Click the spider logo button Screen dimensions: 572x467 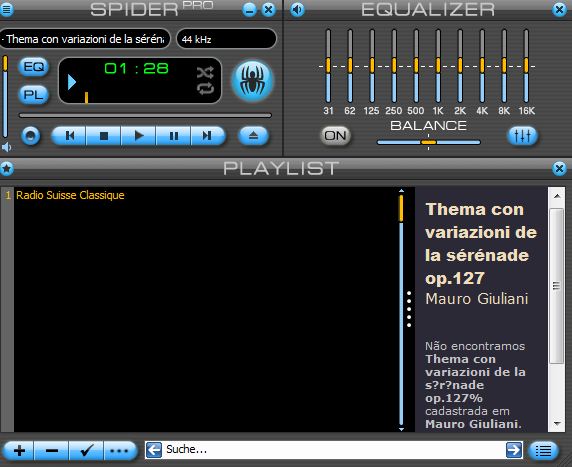(x=252, y=81)
